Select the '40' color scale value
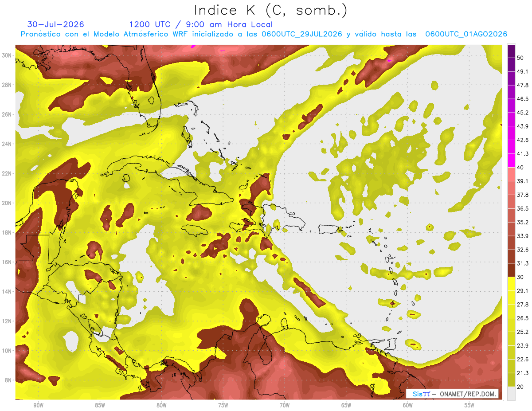The image size is (532, 411). point(520,168)
